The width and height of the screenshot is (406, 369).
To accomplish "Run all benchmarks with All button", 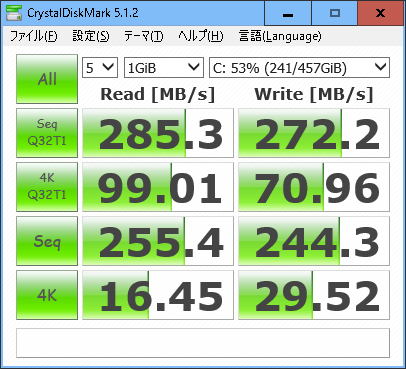I will 47,79.
